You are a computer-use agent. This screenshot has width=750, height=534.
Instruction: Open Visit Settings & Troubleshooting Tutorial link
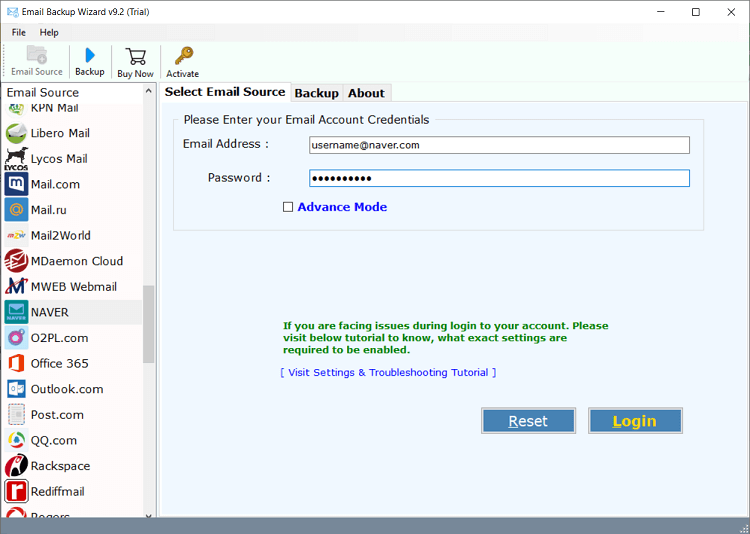coord(388,372)
